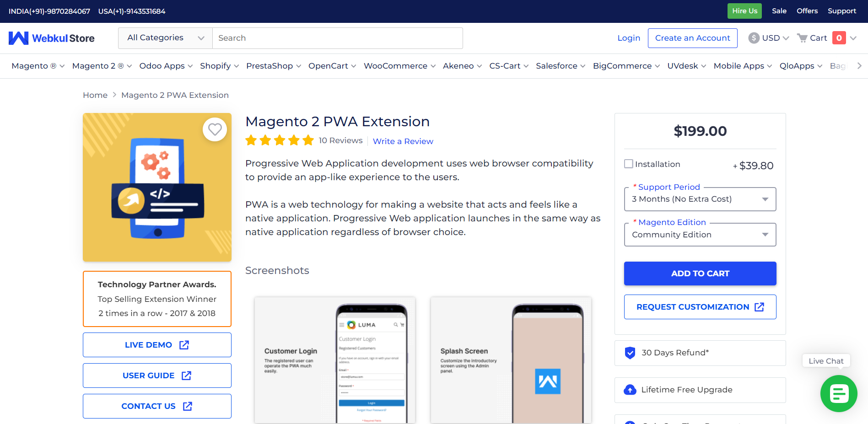Focus the Search input field

point(338,38)
